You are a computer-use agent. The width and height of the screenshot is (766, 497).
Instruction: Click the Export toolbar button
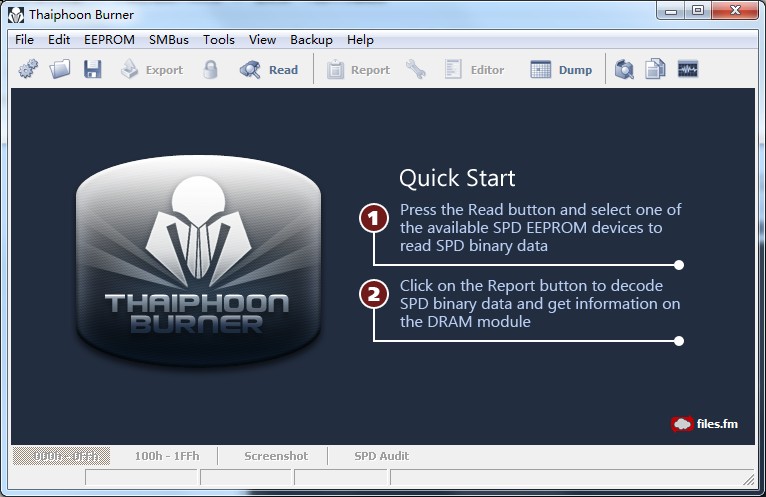coord(152,70)
